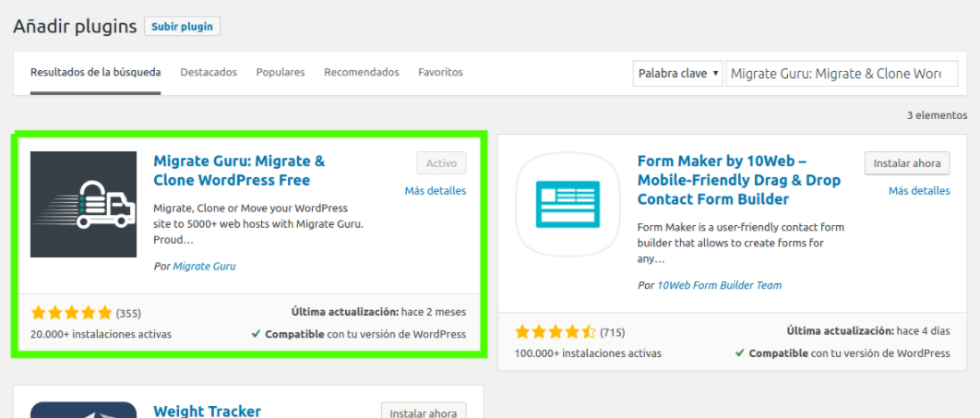Switch to the Destacados tab

209,73
